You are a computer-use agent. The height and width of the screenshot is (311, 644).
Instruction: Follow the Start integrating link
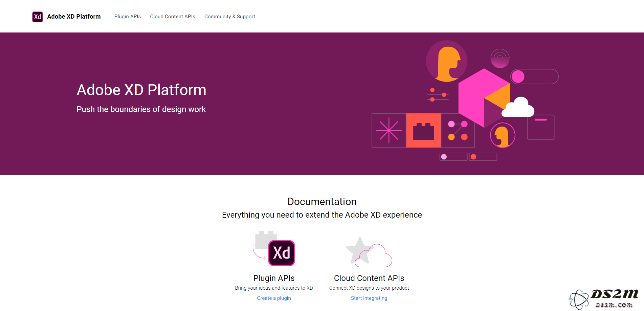pyautogui.click(x=369, y=298)
